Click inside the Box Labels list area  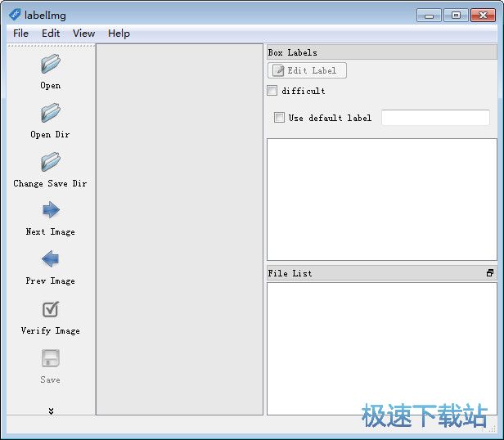pyautogui.click(x=381, y=199)
